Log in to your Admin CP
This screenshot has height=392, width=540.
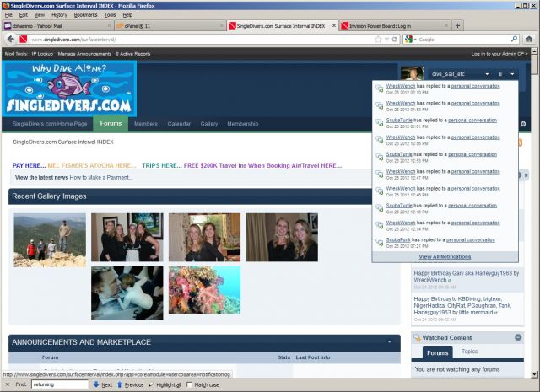click(x=499, y=54)
